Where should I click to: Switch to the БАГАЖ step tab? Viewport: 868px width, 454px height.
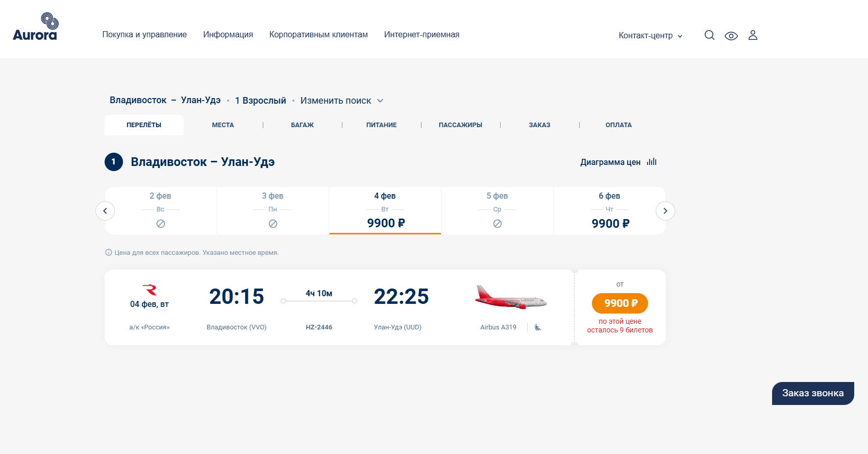pyautogui.click(x=302, y=125)
